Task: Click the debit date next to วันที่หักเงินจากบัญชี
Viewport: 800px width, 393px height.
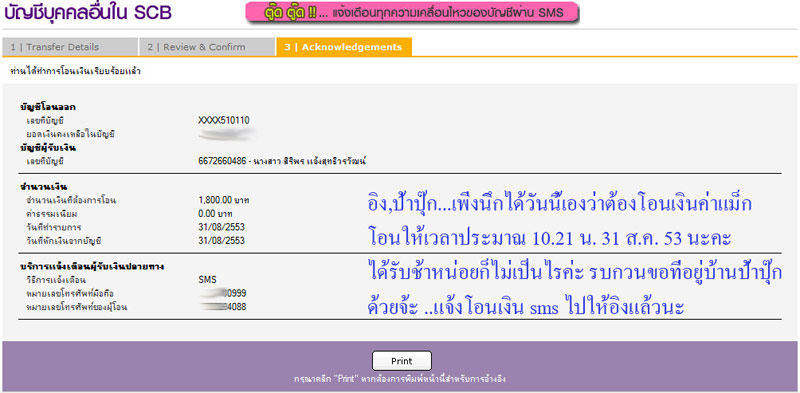Action: click(x=221, y=240)
